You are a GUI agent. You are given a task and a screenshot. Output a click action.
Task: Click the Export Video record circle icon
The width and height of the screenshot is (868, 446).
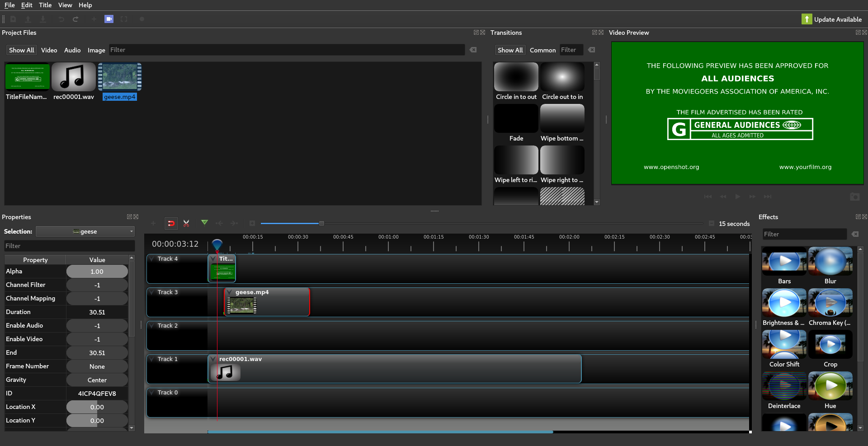point(142,19)
